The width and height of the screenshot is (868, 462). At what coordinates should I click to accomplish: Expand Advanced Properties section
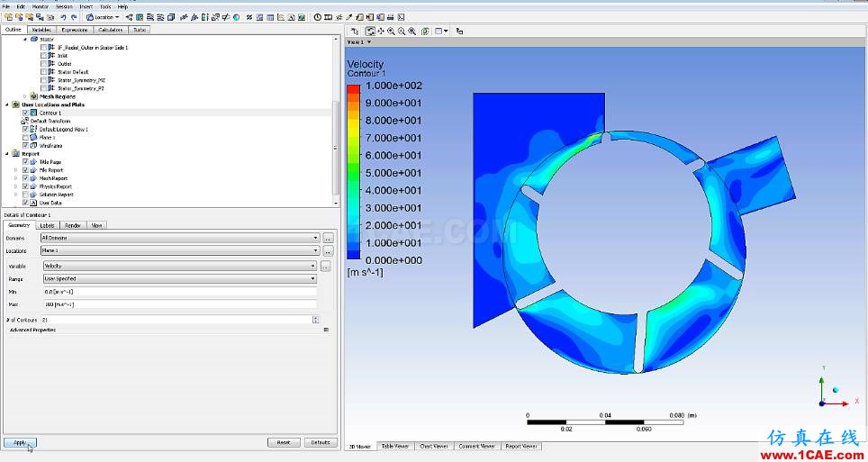(x=326, y=330)
